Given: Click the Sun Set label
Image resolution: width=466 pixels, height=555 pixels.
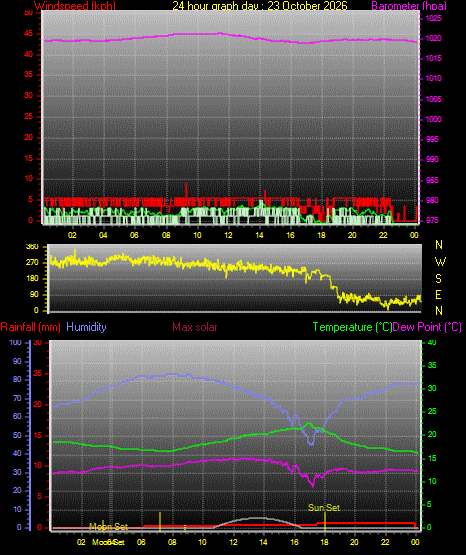Looking at the screenshot, I should pos(324,508).
